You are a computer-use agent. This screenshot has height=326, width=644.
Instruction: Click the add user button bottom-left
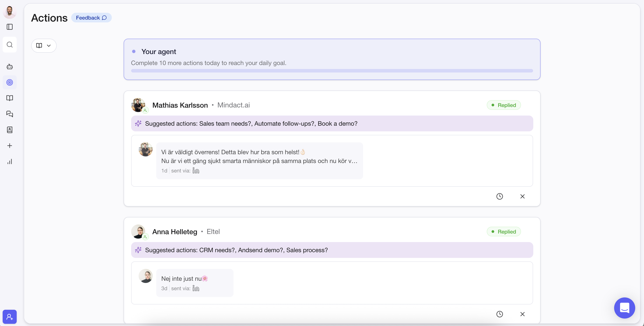[x=9, y=317]
